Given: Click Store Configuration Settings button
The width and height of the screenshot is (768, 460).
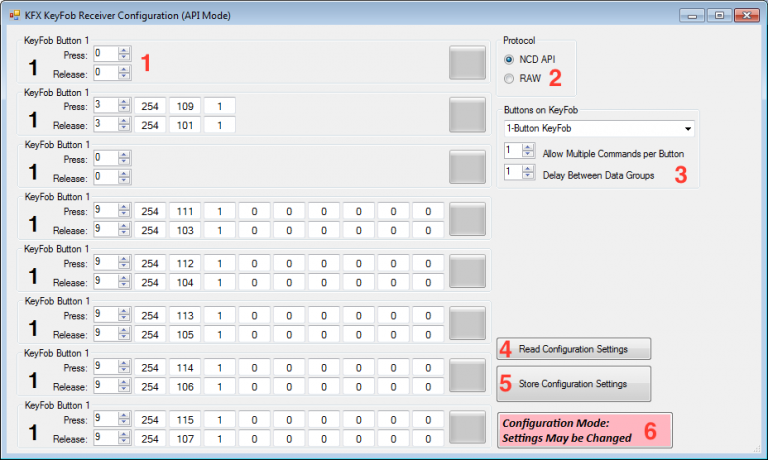Looking at the screenshot, I should coord(574,384).
